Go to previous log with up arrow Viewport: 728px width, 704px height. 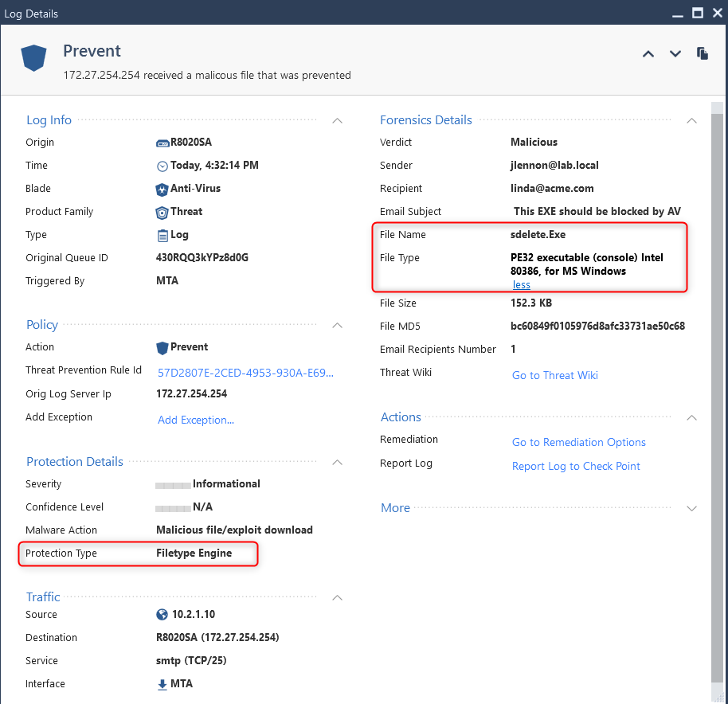[648, 54]
